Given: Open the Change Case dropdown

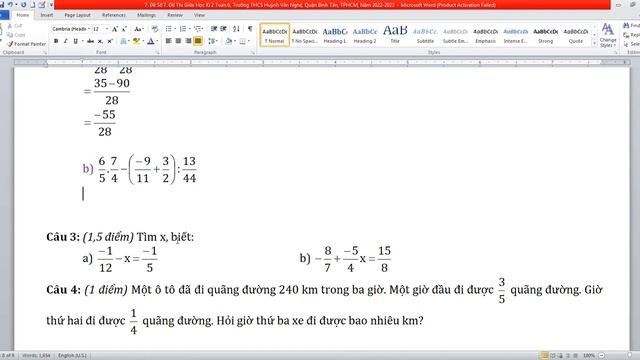Looking at the screenshot, I should (x=139, y=29).
